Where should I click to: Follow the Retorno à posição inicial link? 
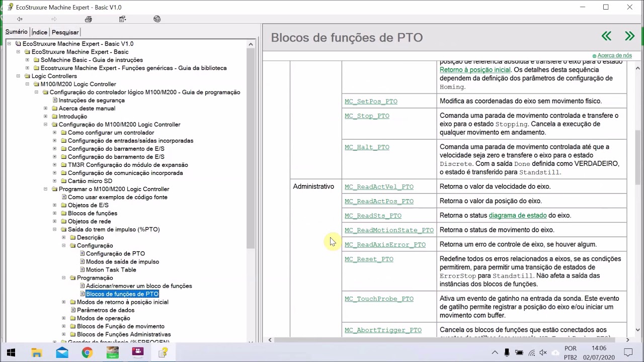(x=475, y=70)
